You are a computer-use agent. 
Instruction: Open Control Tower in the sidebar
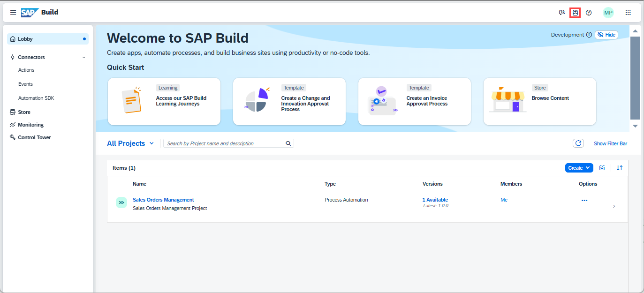tap(34, 137)
